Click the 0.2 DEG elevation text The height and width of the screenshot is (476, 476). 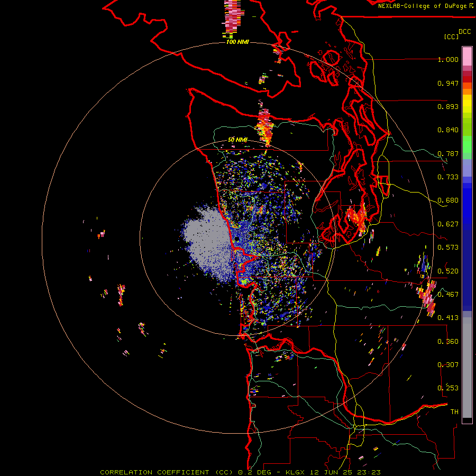pos(255,472)
